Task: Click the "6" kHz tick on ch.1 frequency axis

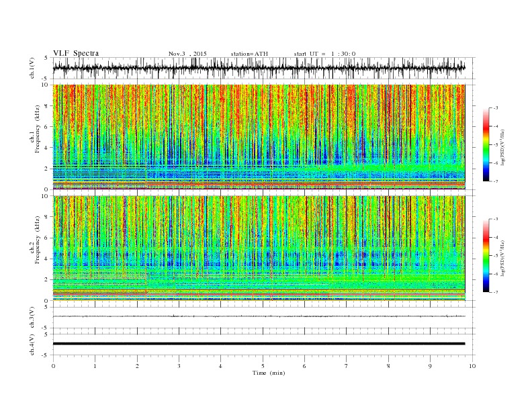Action: pyautogui.click(x=46, y=127)
